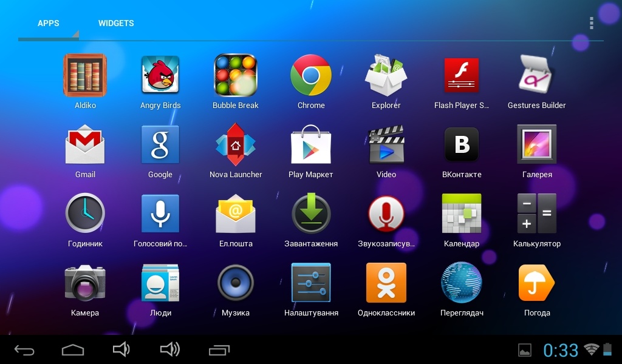
Task: Select the APPS tab
Action: tap(49, 23)
